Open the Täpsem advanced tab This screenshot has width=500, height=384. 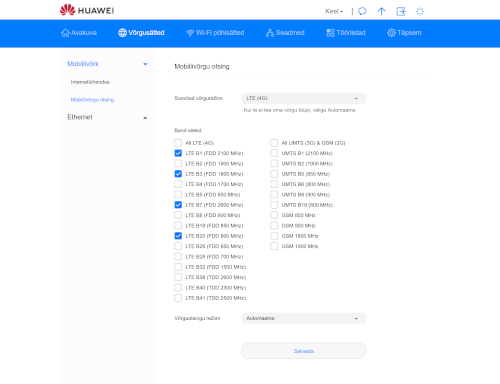coord(404,33)
